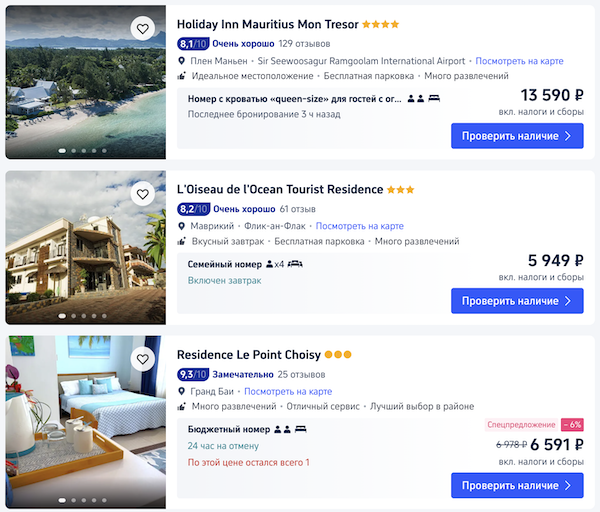Check availability for Residence Le Point Choisy
This screenshot has height=512, width=600.
517,485
